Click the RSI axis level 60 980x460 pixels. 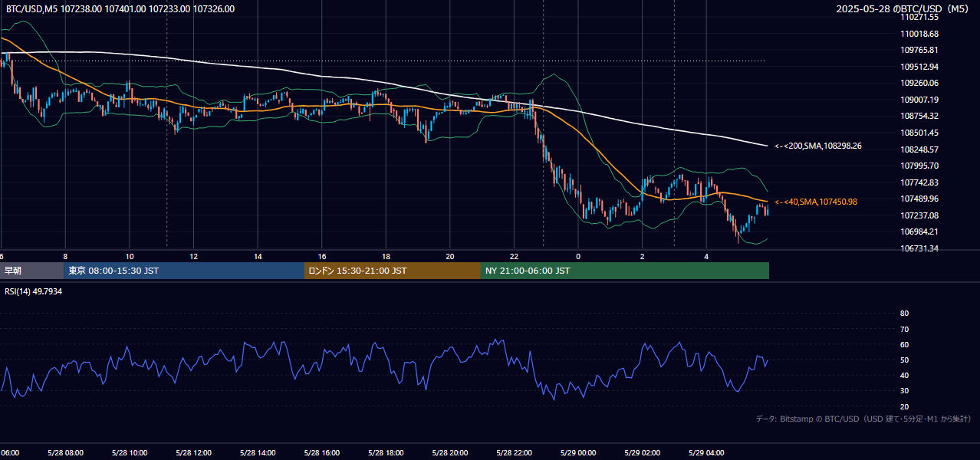point(904,344)
